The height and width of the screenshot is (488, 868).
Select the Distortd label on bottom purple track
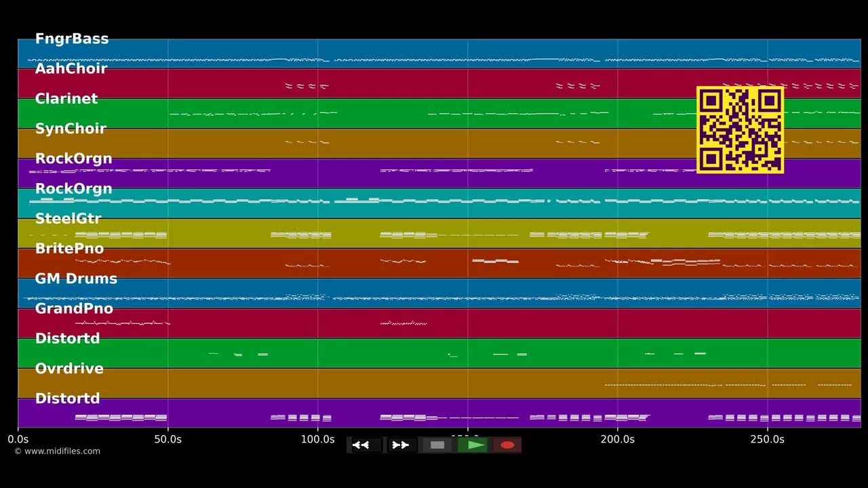point(67,399)
